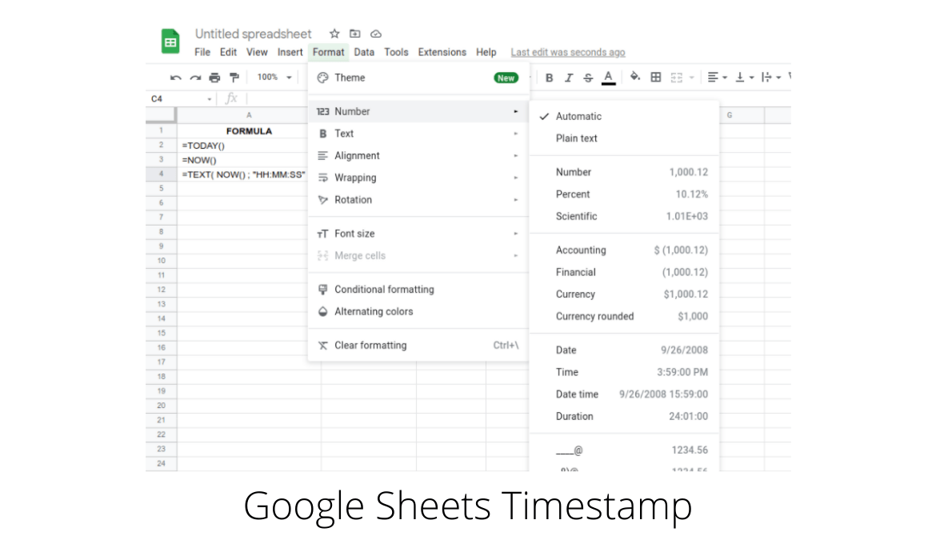Apply the custom ___@ format
This screenshot has width=936, height=560.
tap(624, 450)
